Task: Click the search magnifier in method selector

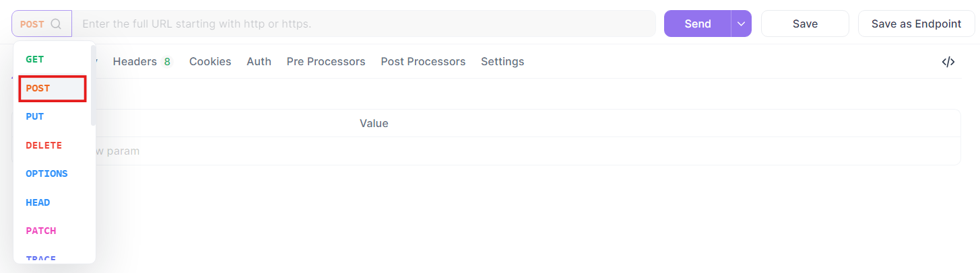Action: click(56, 24)
